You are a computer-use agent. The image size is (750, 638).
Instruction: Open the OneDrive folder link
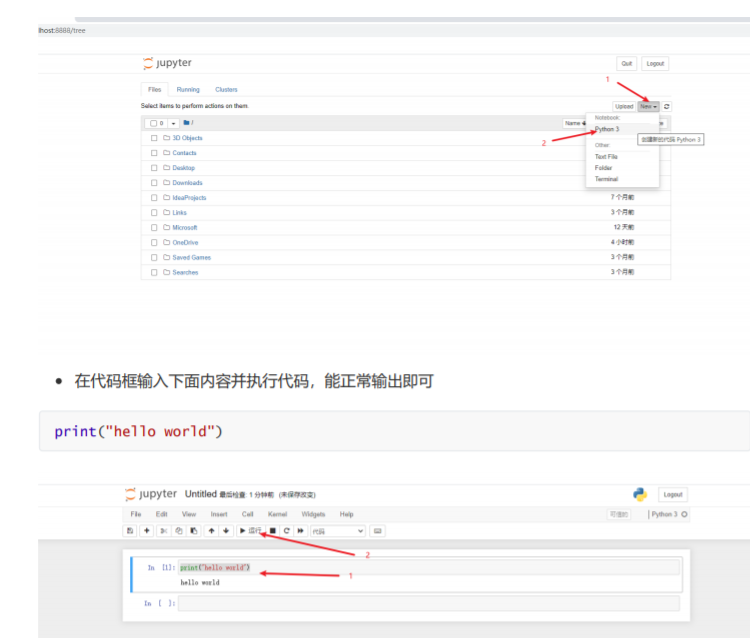pyautogui.click(x=185, y=242)
